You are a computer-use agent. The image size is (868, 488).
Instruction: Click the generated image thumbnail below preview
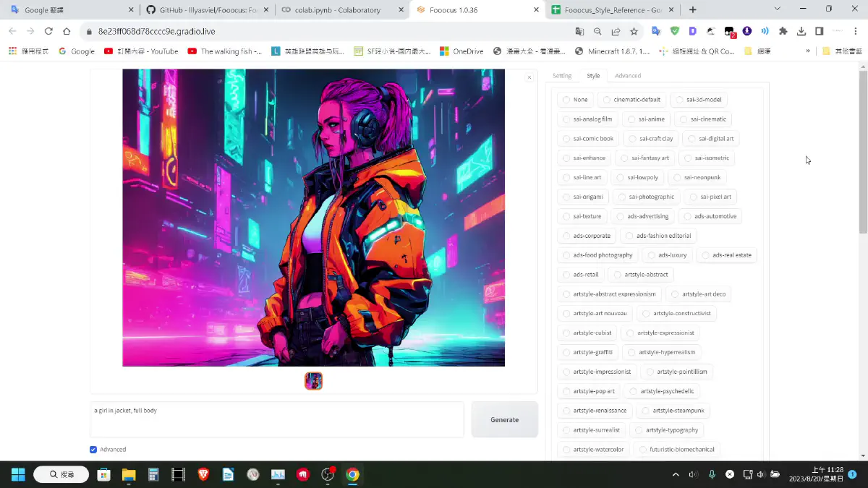tap(313, 381)
